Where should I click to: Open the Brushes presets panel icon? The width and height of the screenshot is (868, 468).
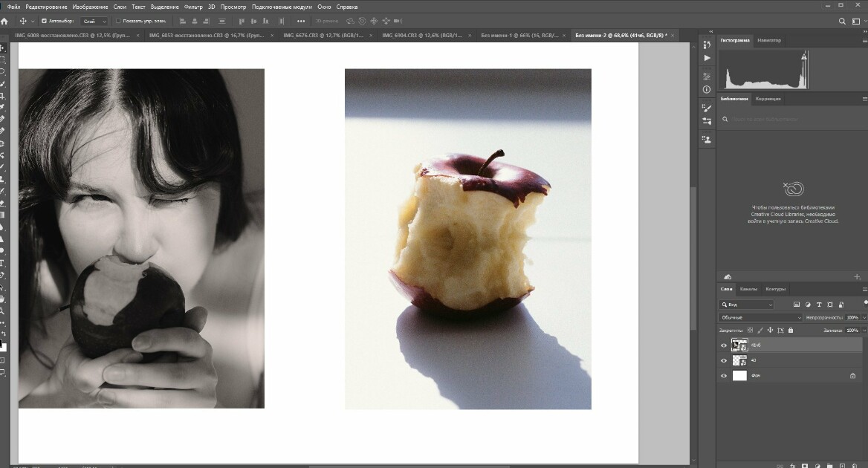point(707,120)
